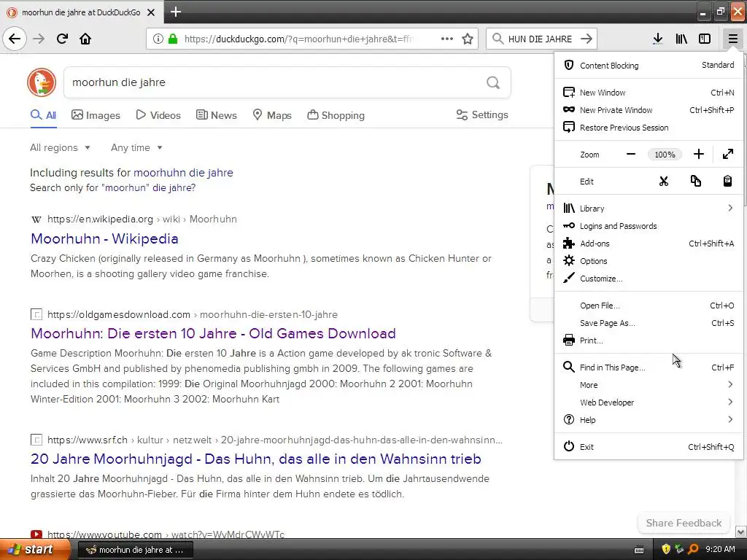
Task: Paste using the clipboard icon
Action: point(727,181)
